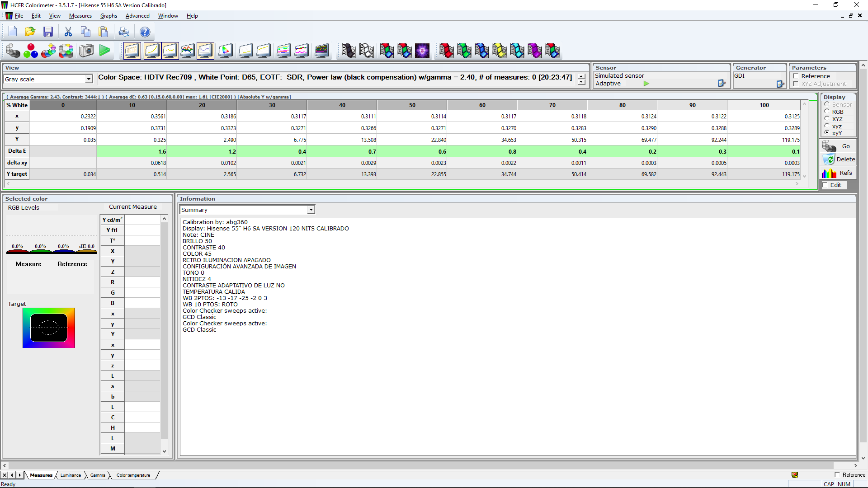Click the Save file toolbar icon

click(48, 32)
